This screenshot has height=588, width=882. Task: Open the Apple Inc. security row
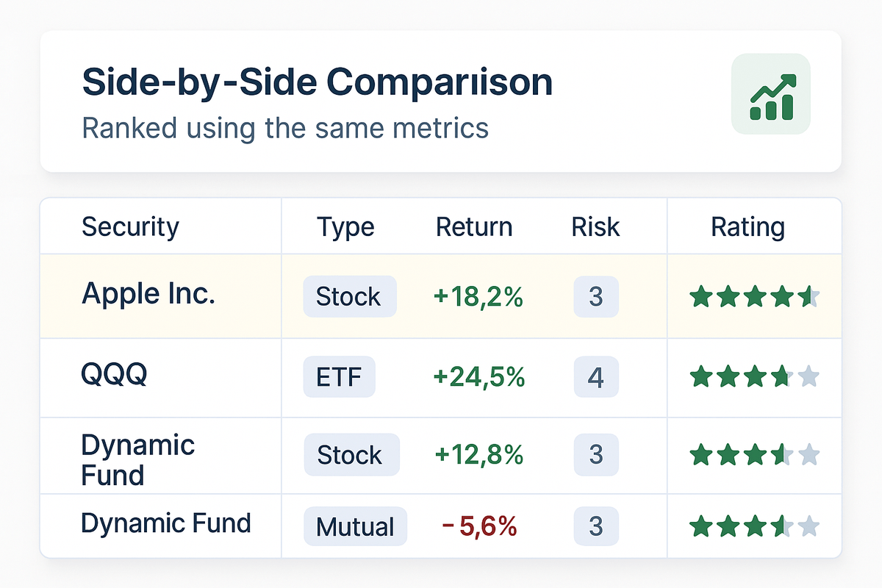pyautogui.click(x=148, y=294)
